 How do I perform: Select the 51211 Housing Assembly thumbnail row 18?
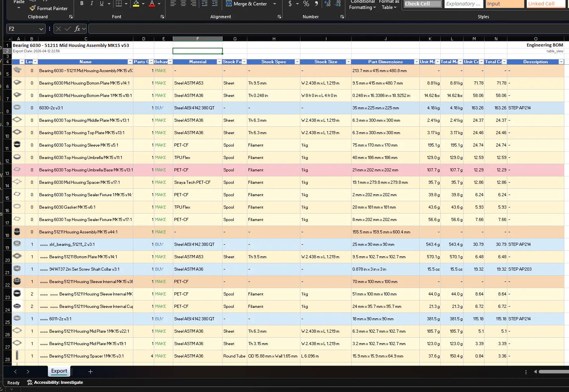pos(17,231)
